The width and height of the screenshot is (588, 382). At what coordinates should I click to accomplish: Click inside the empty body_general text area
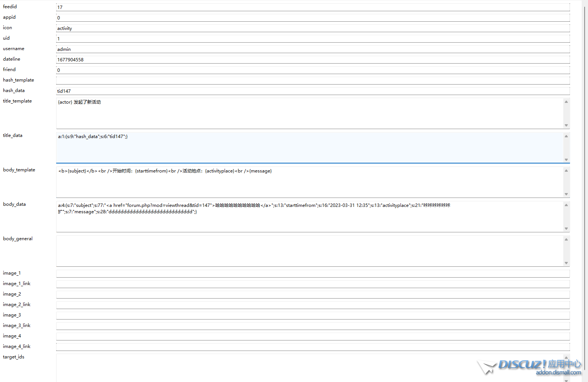point(309,251)
